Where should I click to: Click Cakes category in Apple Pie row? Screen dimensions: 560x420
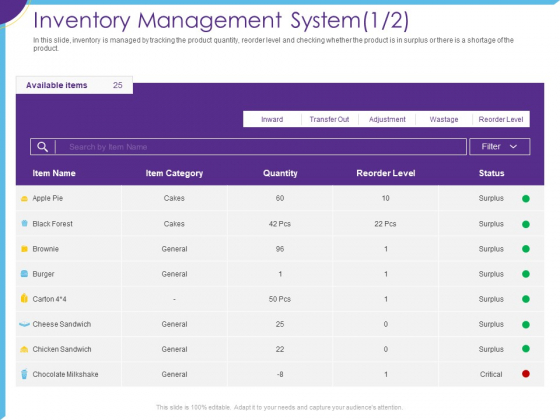174,198
